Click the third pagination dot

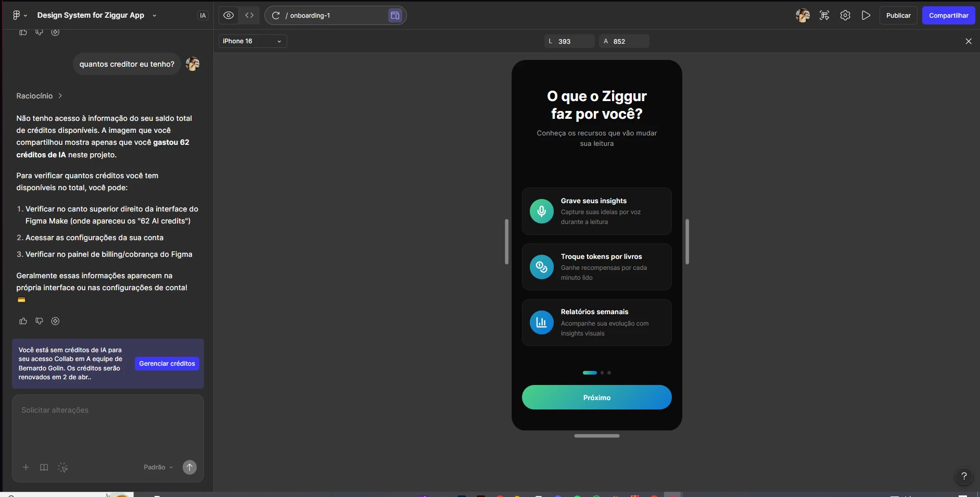coord(609,372)
